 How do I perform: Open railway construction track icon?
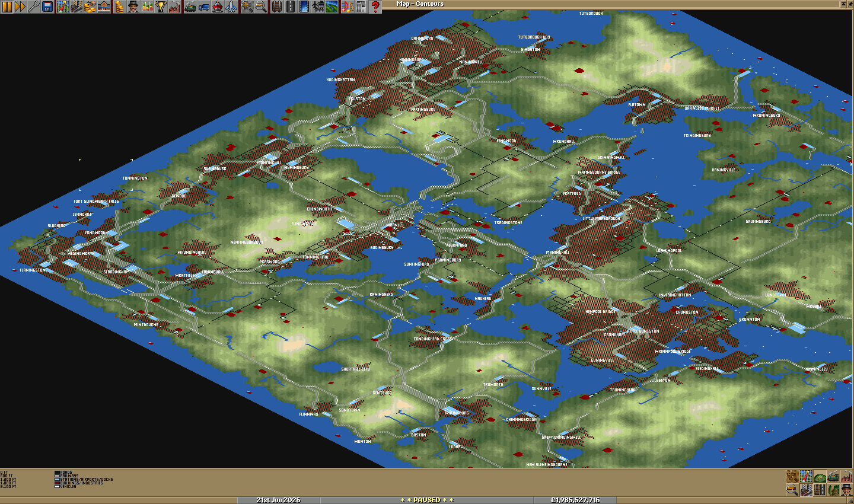click(x=276, y=7)
